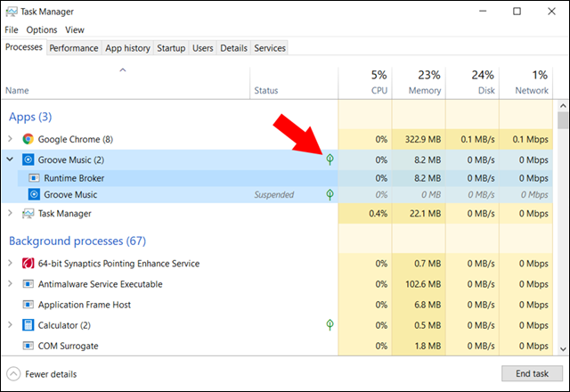The width and height of the screenshot is (570, 392).
Task: Click the Google Chrome app icon
Action: 28,139
